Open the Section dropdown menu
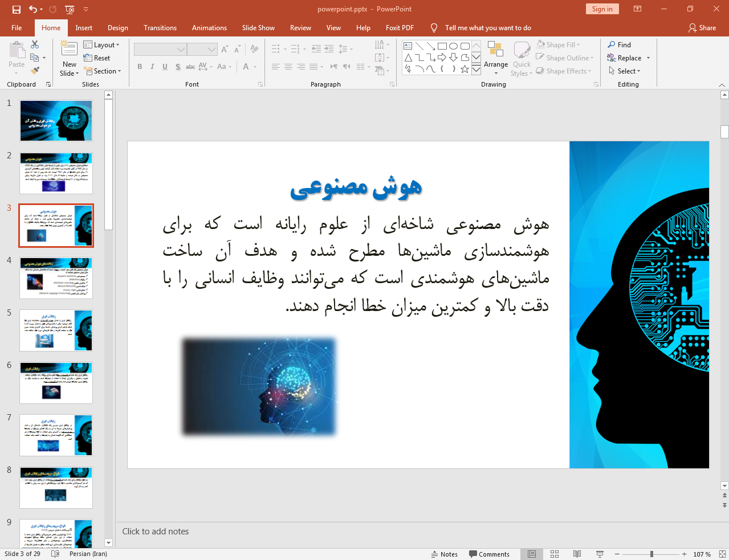This screenshot has width=729, height=560. [x=103, y=71]
